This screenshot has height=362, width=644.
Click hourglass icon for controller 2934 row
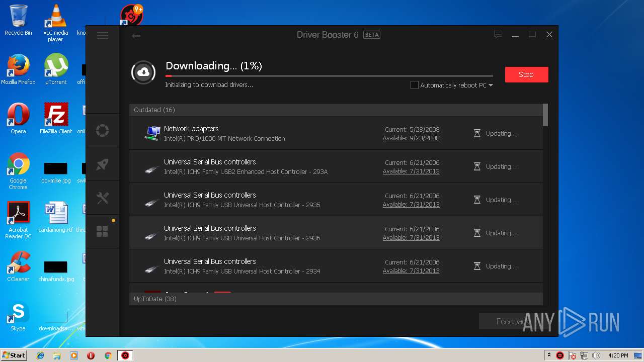tap(477, 266)
